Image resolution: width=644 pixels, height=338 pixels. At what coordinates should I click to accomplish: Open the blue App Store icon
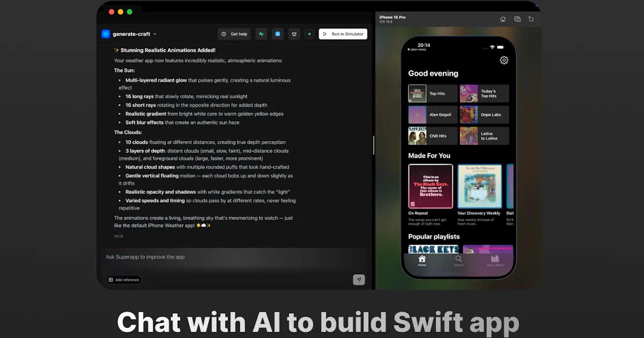[x=277, y=34]
